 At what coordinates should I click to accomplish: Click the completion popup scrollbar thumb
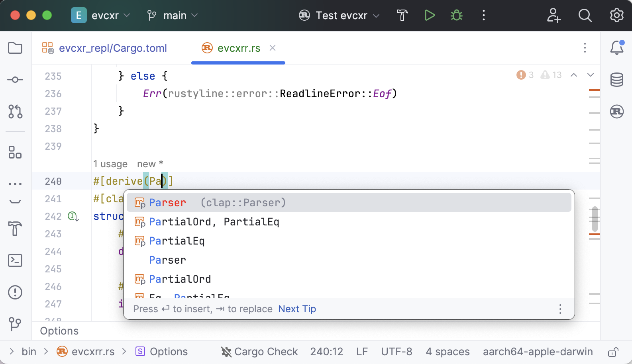[x=595, y=219]
